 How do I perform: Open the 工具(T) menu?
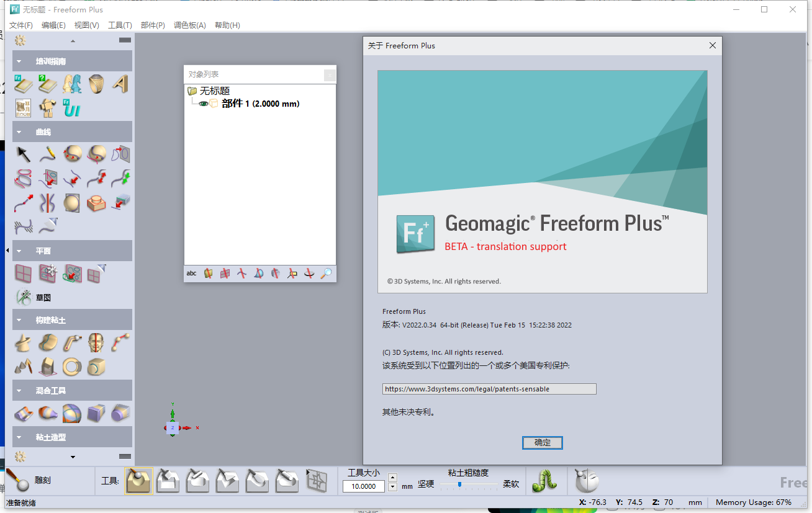pyautogui.click(x=120, y=25)
